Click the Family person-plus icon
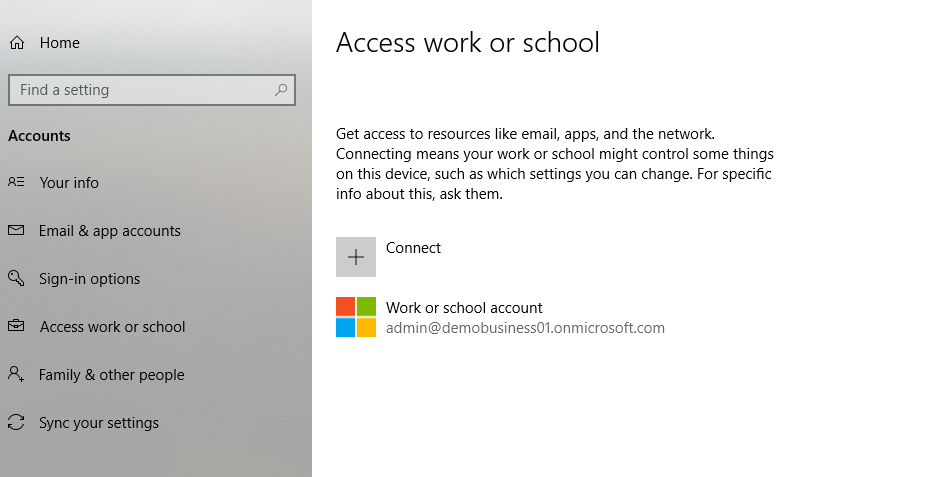The width and height of the screenshot is (943, 477). point(16,374)
